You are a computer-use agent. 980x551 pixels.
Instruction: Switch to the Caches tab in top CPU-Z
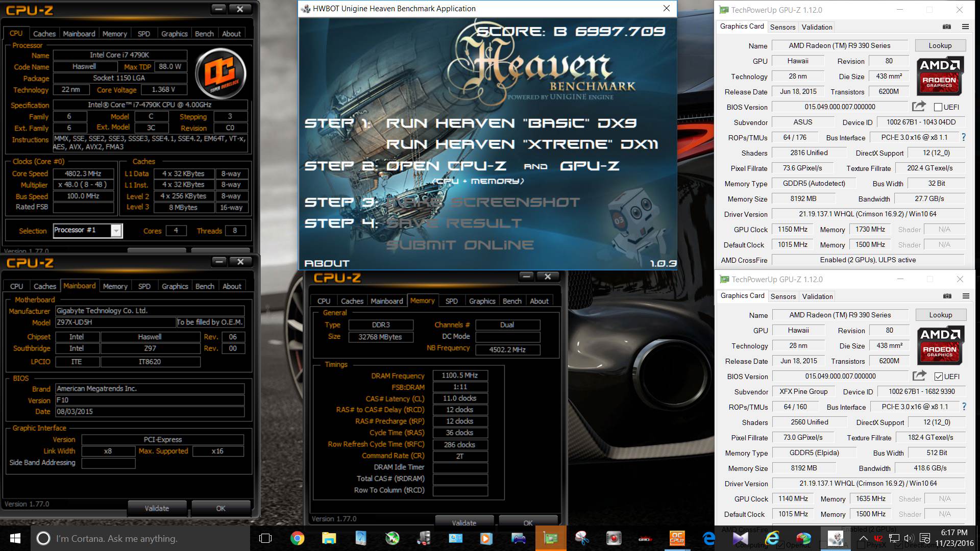(x=44, y=34)
